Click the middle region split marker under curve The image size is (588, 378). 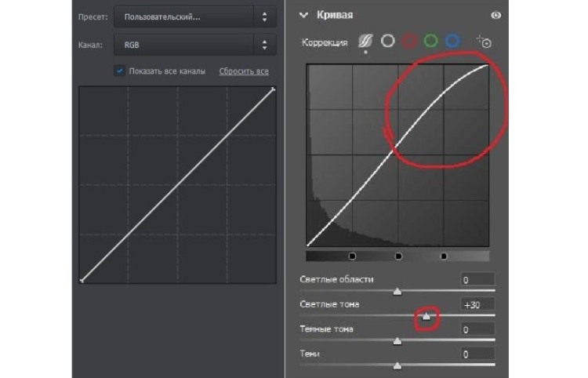click(398, 256)
